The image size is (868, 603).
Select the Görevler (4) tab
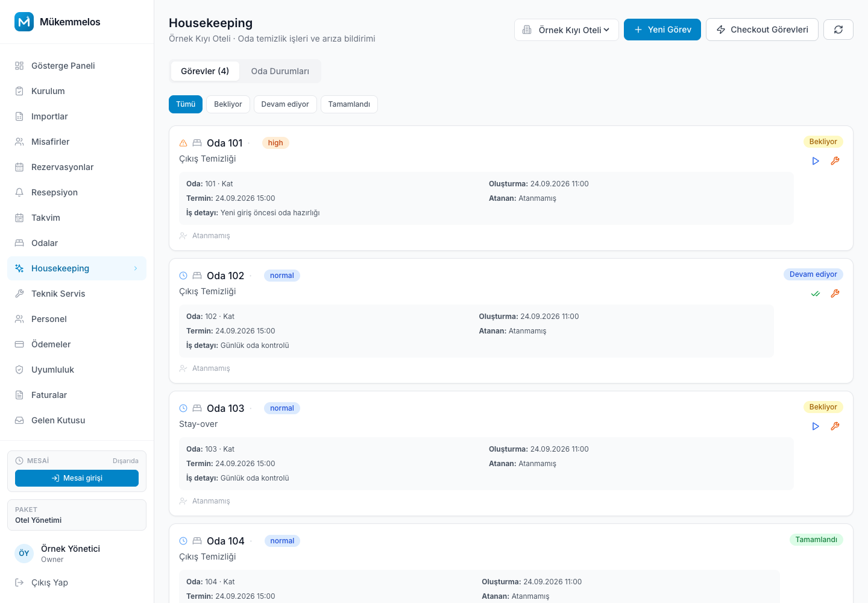tap(205, 71)
